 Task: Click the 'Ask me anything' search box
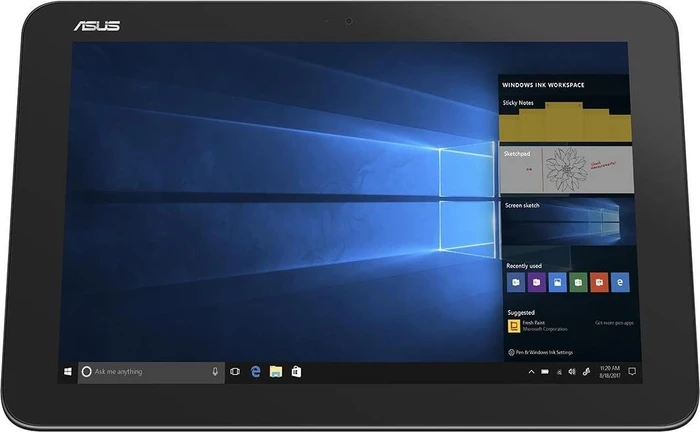point(151,372)
